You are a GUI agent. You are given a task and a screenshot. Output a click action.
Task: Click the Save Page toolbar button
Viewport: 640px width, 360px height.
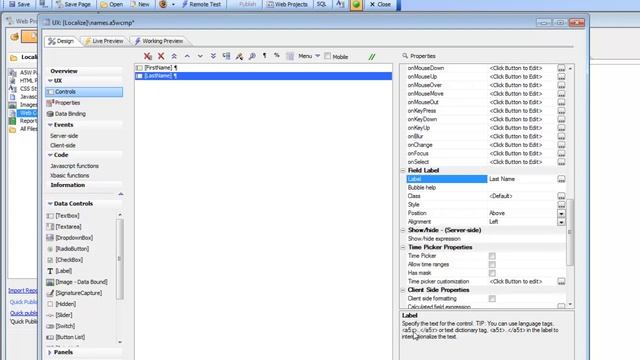(x=73, y=4)
